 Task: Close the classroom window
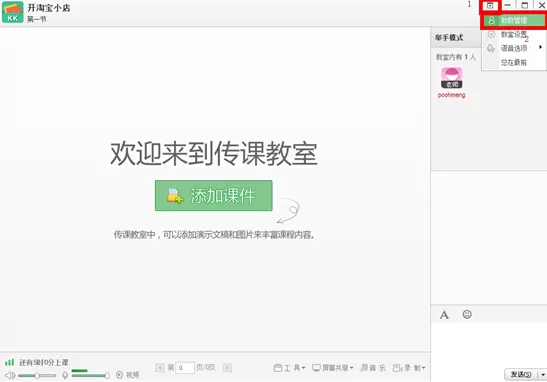pos(542,5)
